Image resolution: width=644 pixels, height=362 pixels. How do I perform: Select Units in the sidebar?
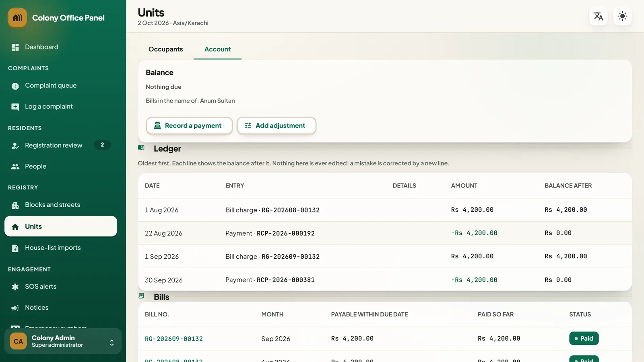click(x=61, y=226)
